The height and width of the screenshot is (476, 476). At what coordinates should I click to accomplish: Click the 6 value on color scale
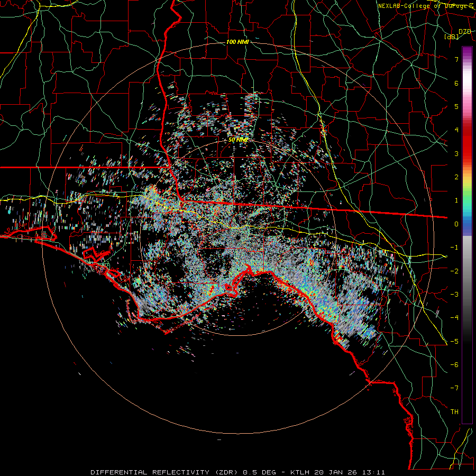coord(456,83)
